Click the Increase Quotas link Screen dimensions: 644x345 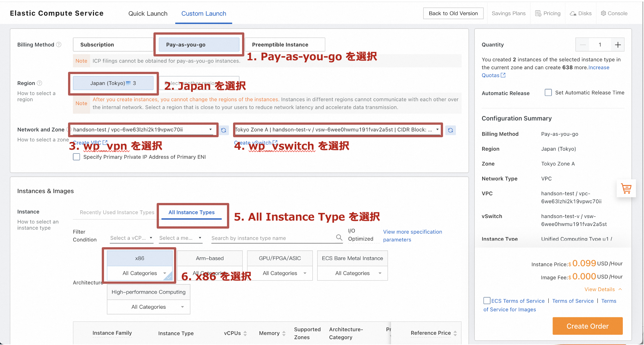(x=545, y=71)
